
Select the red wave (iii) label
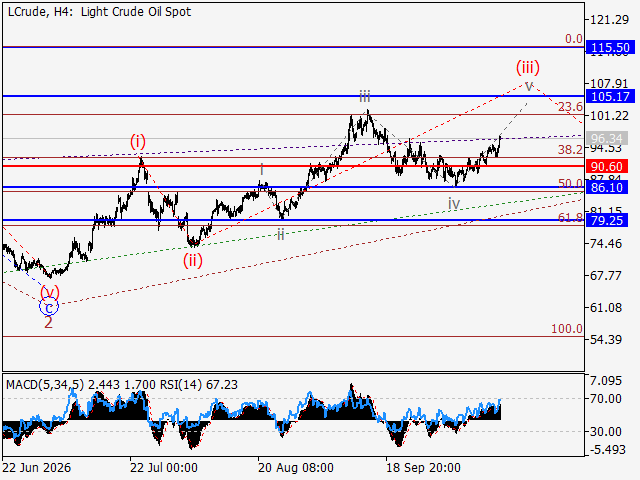(528, 67)
